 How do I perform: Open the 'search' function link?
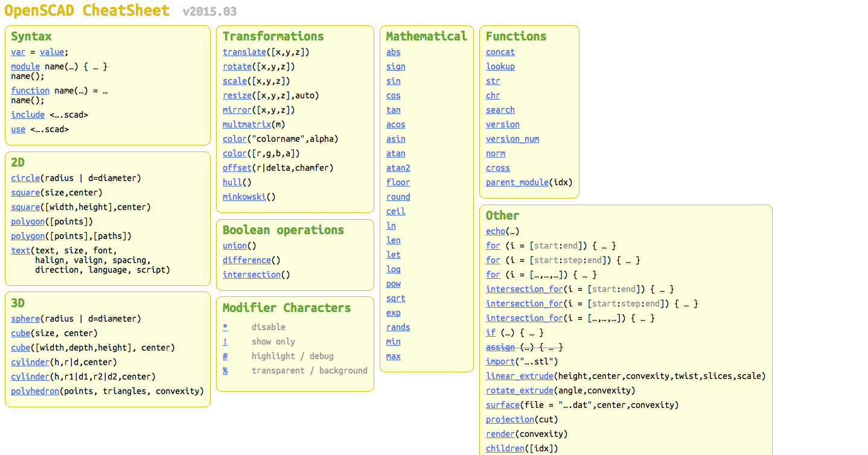click(500, 110)
